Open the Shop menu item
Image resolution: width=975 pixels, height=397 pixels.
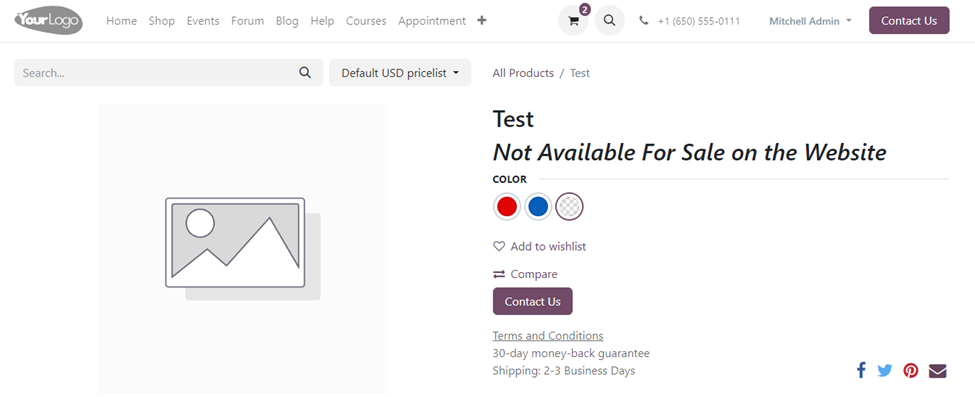coord(162,21)
